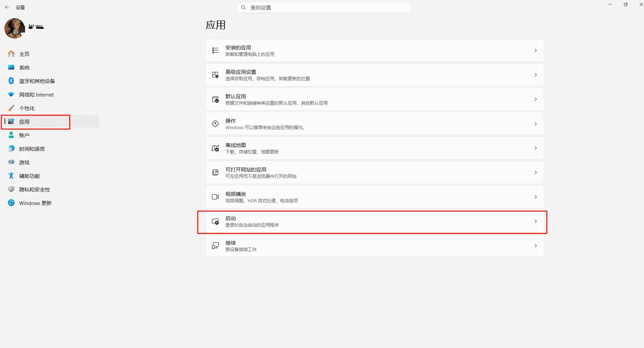Click the 操作 diamond icon
Screen dimensions: 644x348
pyautogui.click(x=215, y=124)
